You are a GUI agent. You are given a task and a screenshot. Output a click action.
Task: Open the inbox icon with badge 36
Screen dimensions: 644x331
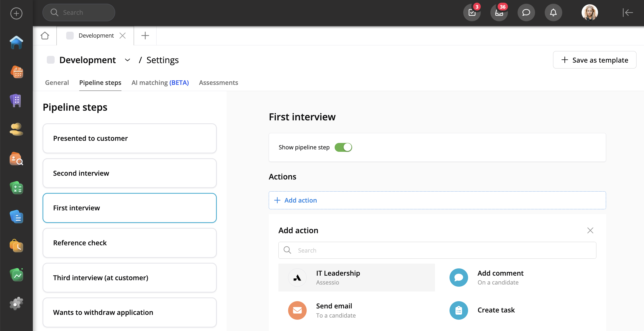pyautogui.click(x=499, y=13)
